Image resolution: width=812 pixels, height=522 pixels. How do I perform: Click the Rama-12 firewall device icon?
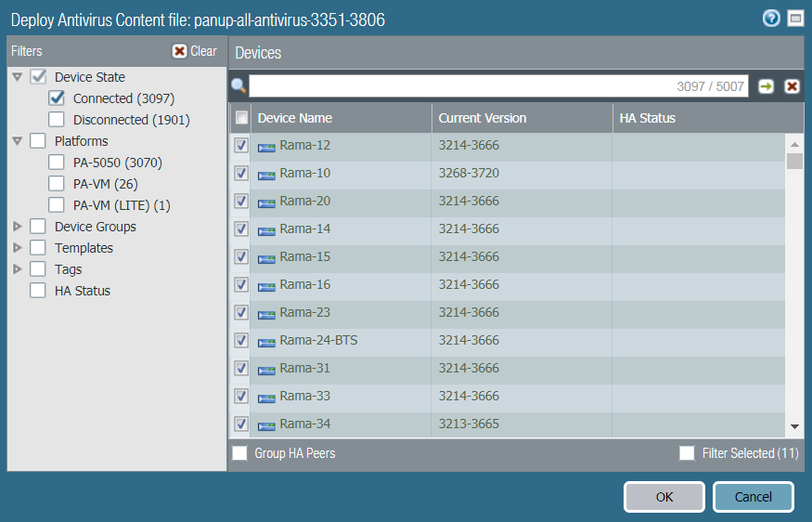[x=266, y=146]
